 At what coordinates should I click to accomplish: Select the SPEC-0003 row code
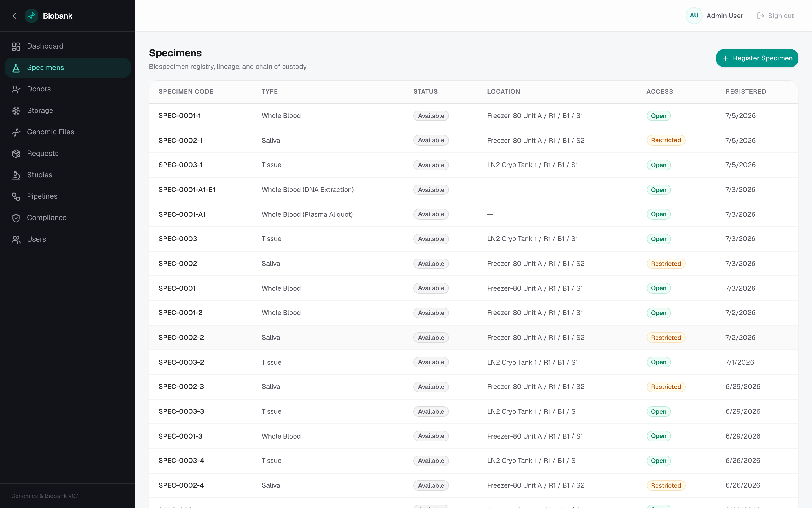coord(178,239)
